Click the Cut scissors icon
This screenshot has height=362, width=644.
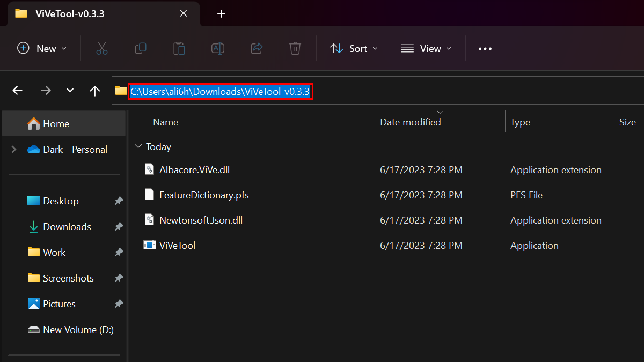[x=102, y=48]
